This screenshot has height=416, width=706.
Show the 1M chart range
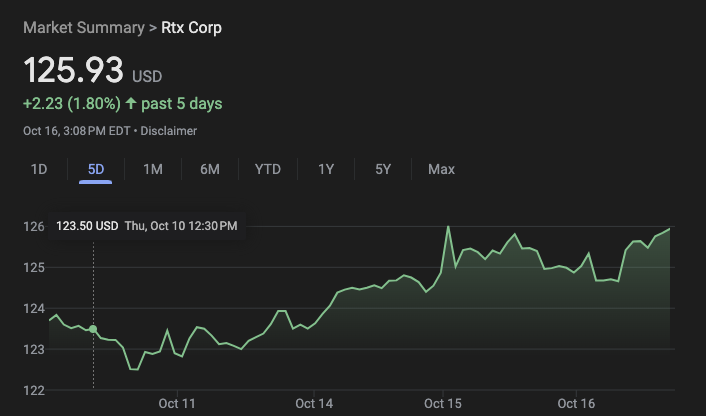pos(153,169)
